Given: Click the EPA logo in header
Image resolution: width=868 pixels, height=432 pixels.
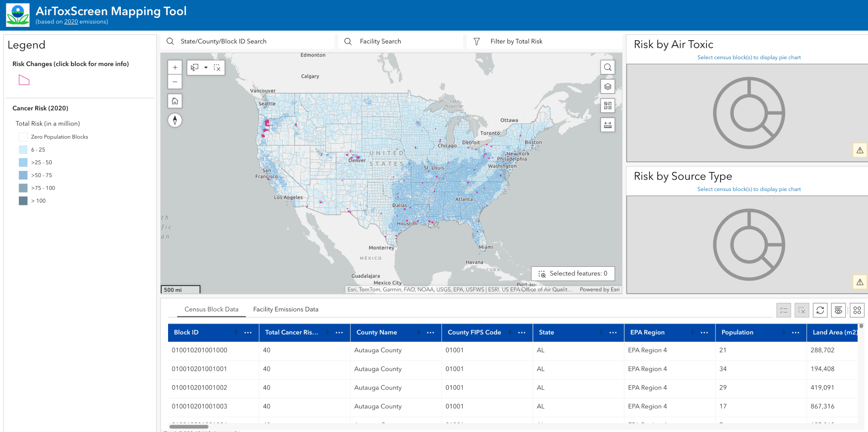Looking at the screenshot, I should coord(18,15).
